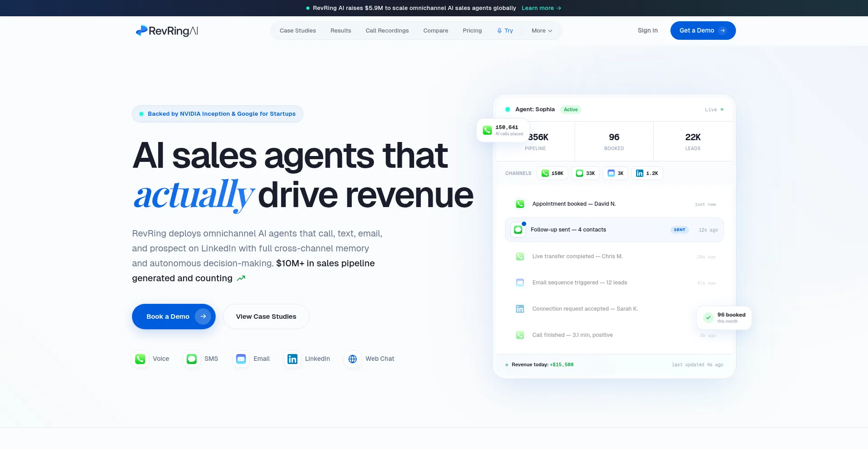Click the trending-up arrow after 'counting'
Screen dimensions: 868x449
(x=241, y=279)
